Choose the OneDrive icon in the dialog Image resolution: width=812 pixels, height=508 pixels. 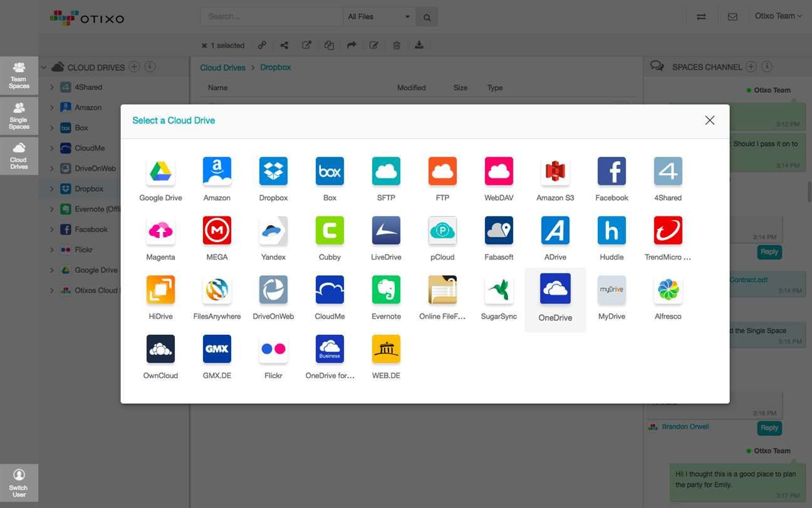click(555, 288)
